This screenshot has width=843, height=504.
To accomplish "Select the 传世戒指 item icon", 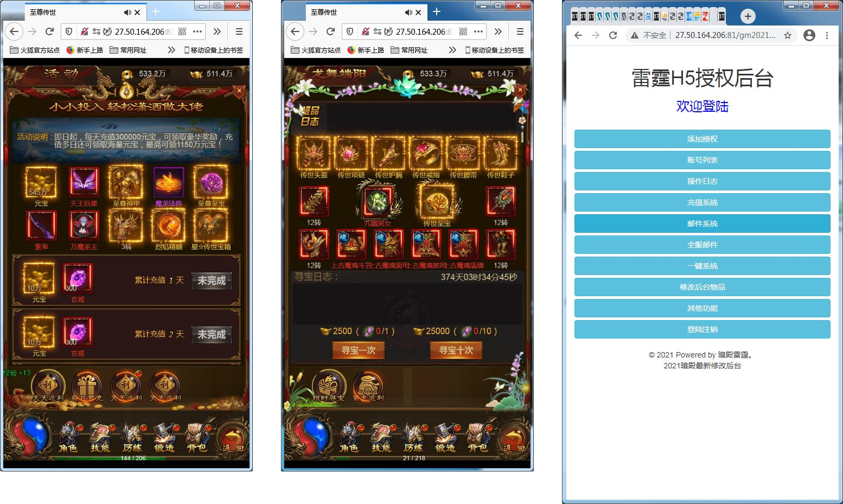I will [x=426, y=154].
